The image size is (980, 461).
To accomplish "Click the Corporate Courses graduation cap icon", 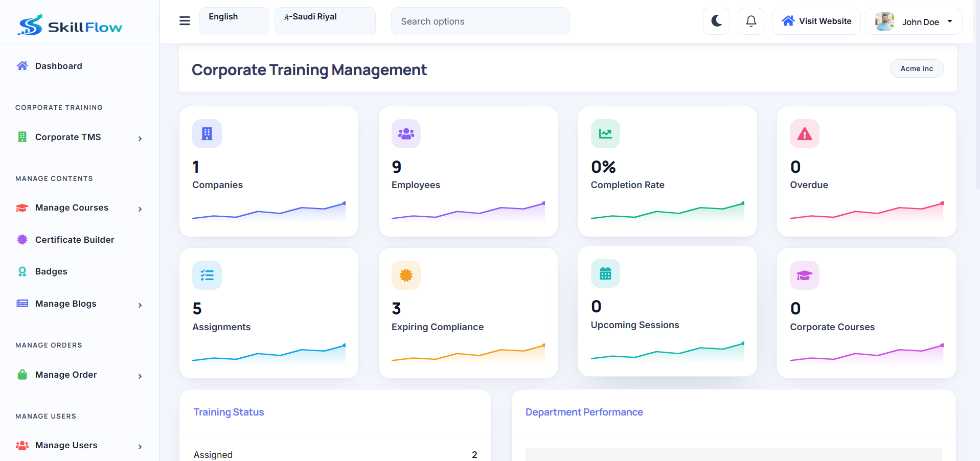I will (x=805, y=275).
